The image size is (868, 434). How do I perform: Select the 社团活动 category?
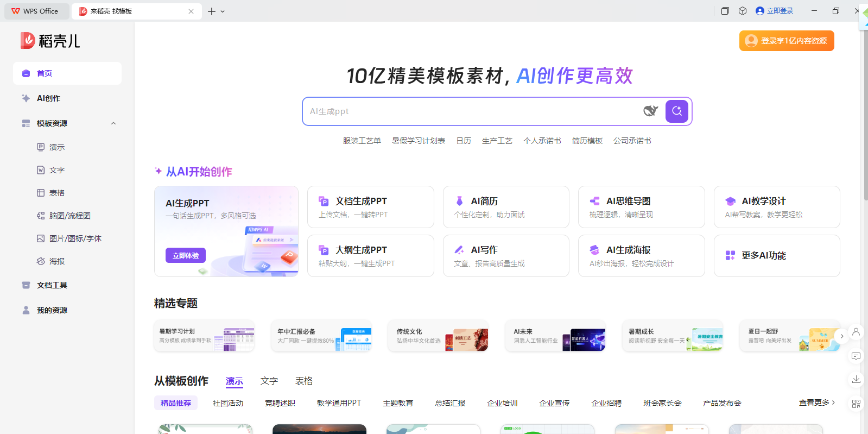coord(228,403)
